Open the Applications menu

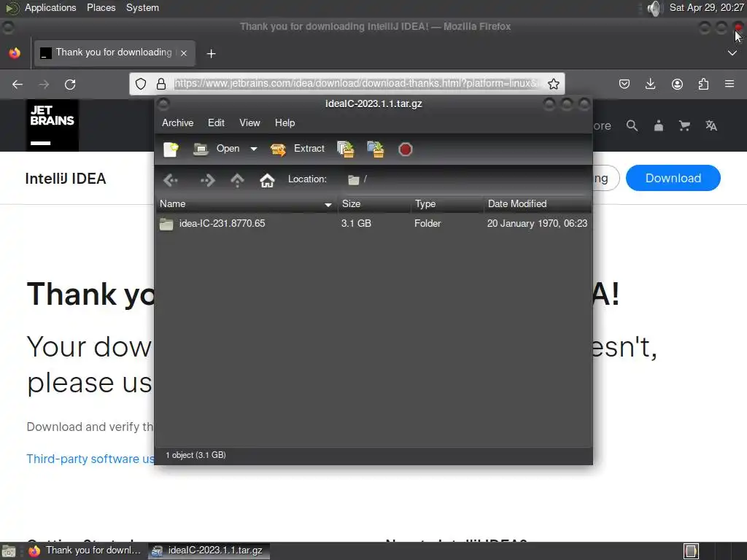tap(50, 7)
